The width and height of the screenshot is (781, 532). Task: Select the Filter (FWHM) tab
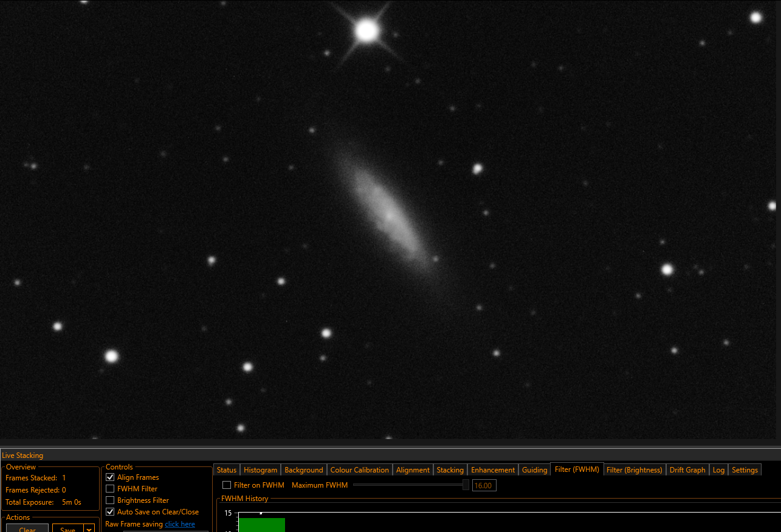pyautogui.click(x=577, y=469)
